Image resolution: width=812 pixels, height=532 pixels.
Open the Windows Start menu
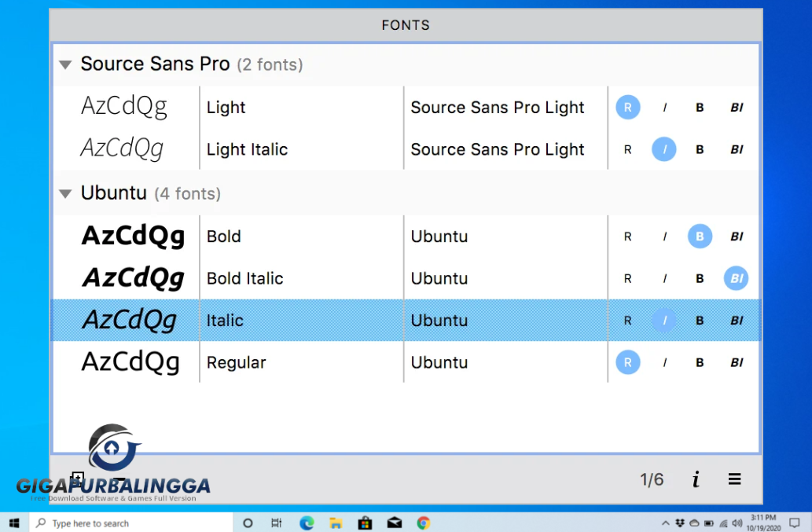tap(14, 523)
